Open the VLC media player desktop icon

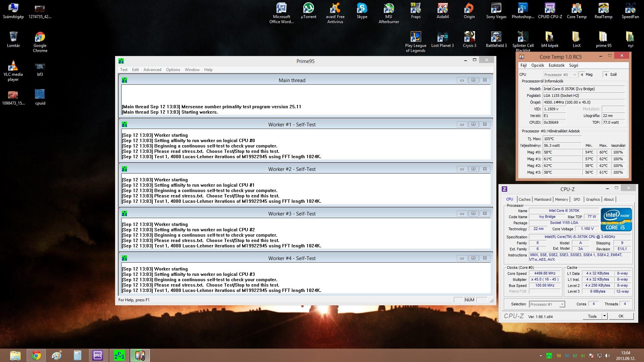[x=13, y=71]
